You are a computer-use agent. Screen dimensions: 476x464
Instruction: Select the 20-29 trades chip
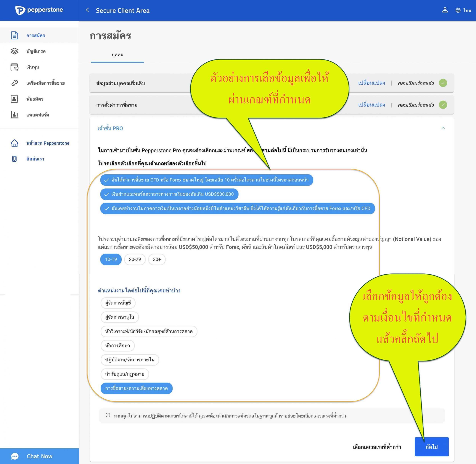tap(135, 259)
